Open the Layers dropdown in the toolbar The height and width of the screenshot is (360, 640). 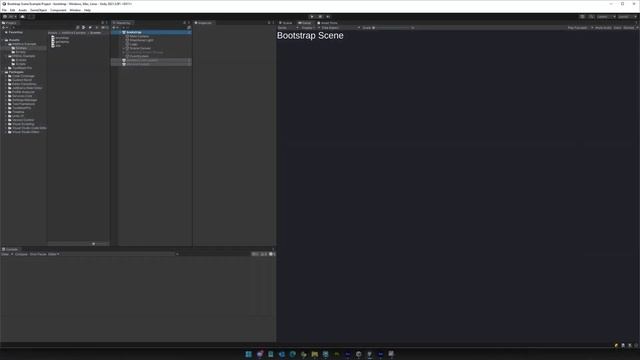tap(606, 17)
